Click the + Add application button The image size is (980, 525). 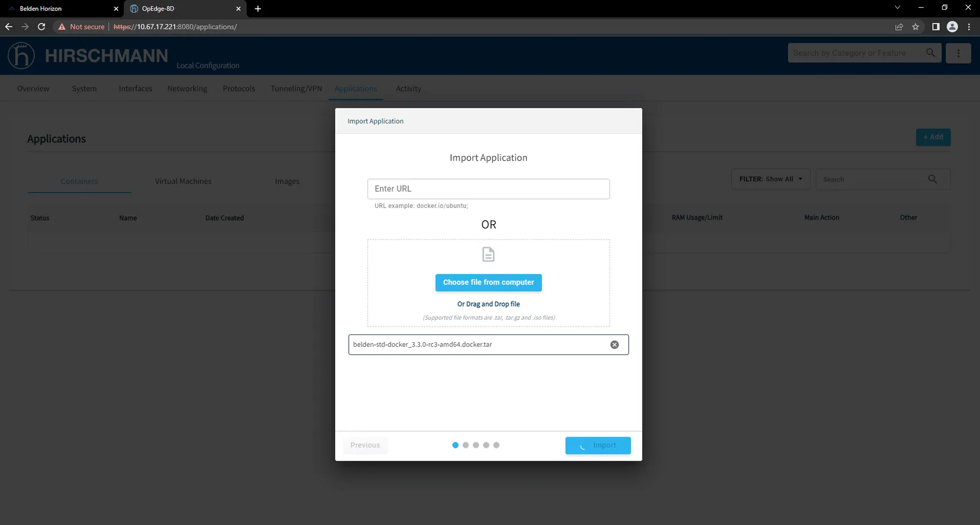point(933,137)
